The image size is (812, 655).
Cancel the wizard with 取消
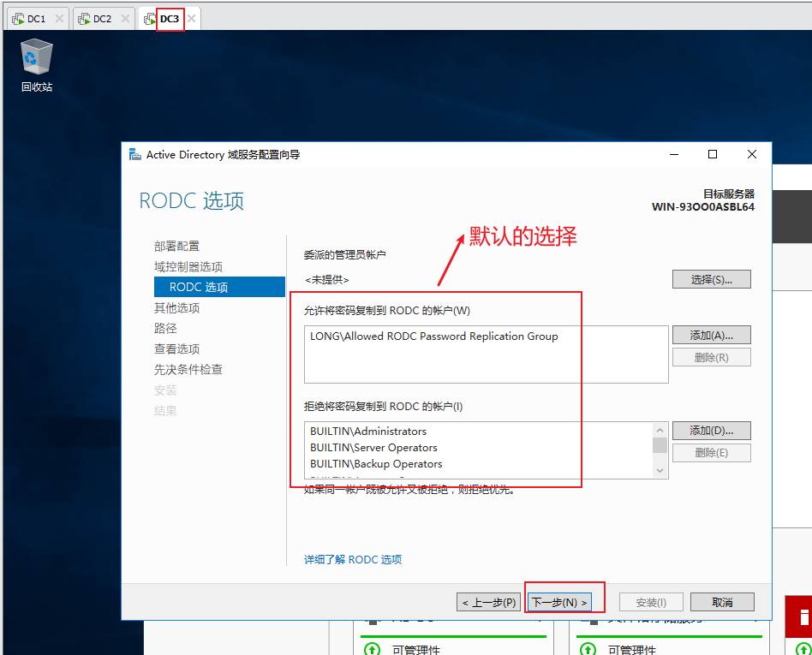pyautogui.click(x=722, y=602)
